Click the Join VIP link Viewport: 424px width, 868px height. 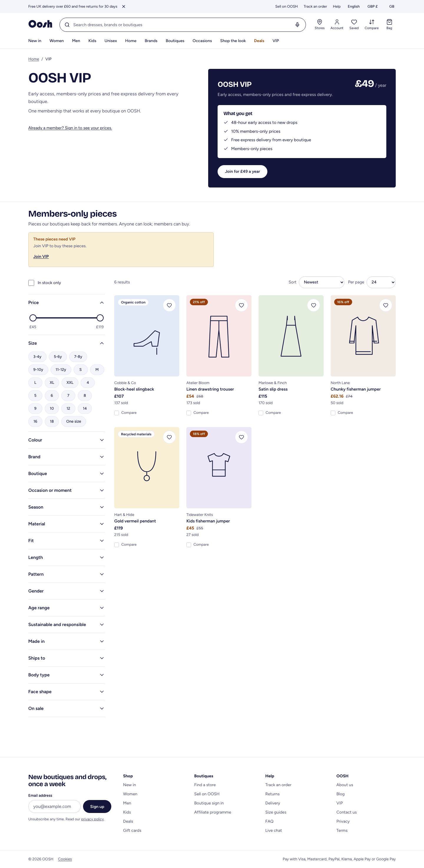pos(41,256)
